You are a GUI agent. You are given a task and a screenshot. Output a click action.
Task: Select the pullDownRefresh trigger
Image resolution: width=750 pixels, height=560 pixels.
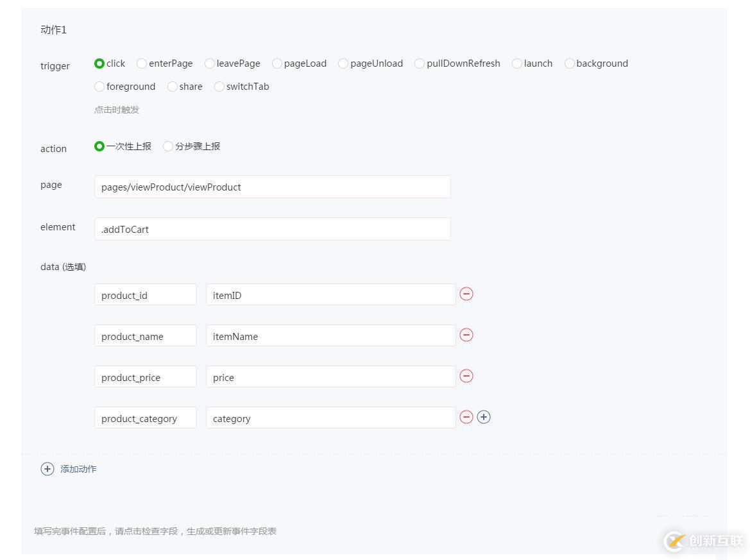click(x=420, y=64)
